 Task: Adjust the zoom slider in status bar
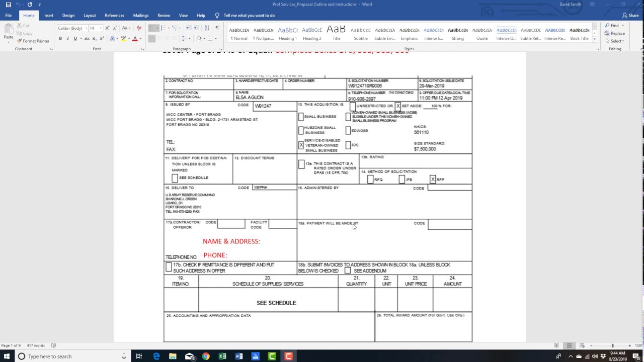[x=612, y=345]
